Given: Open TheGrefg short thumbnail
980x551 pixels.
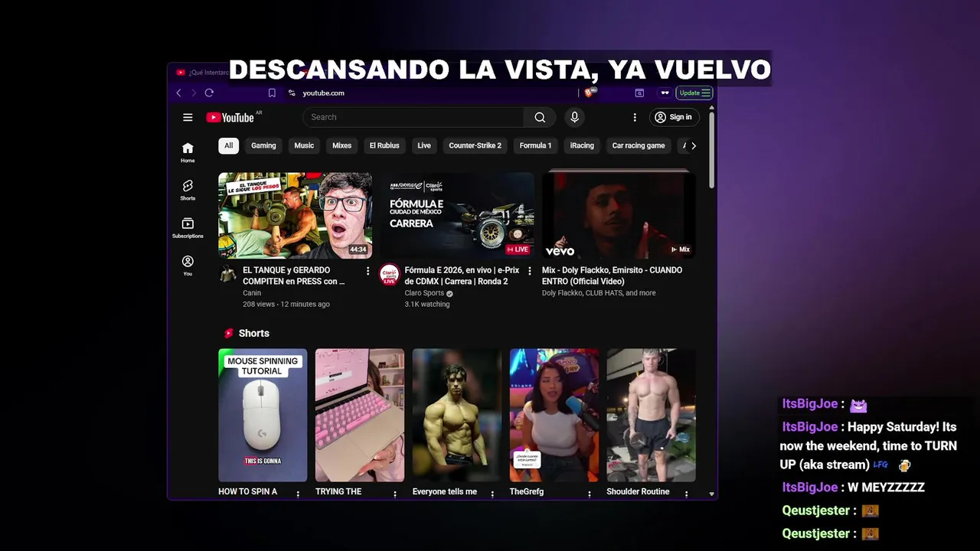Looking at the screenshot, I should pos(554,416).
